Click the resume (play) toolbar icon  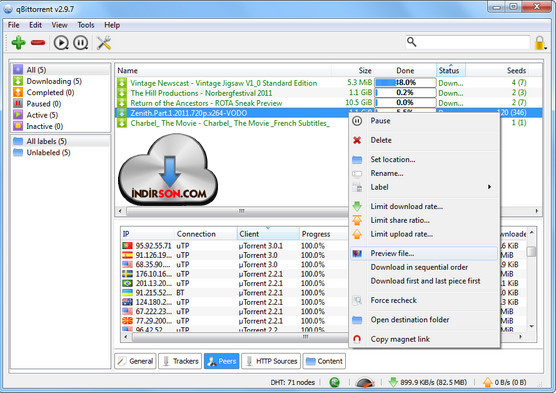click(x=61, y=43)
